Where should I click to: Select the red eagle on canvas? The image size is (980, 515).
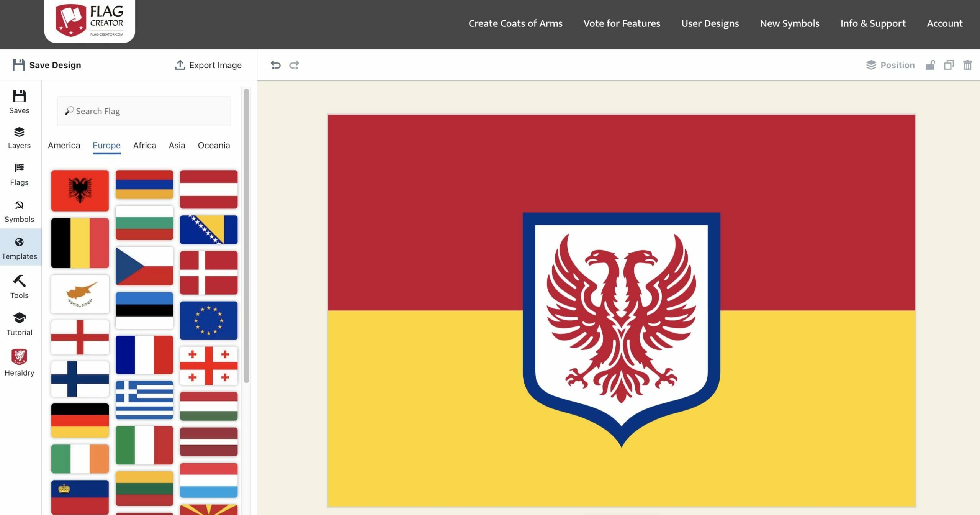pyautogui.click(x=621, y=318)
